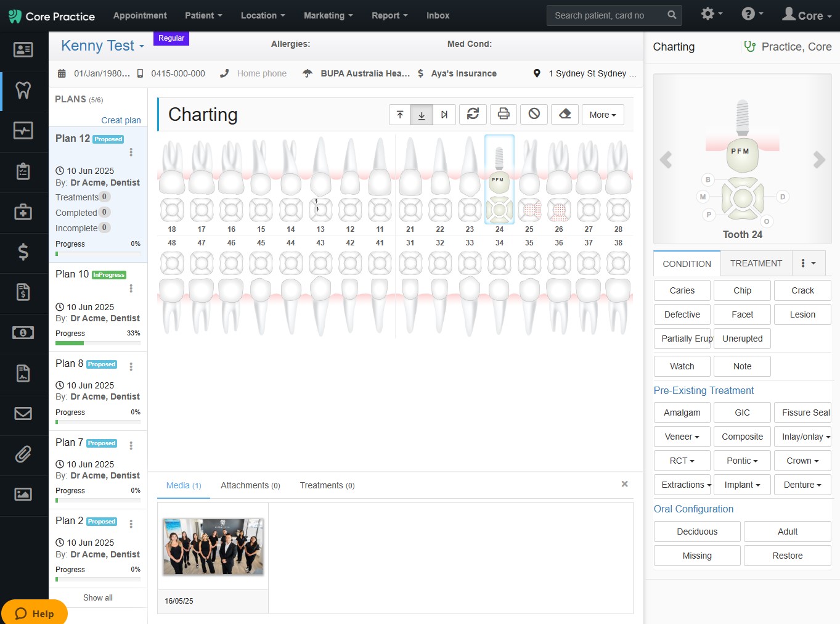Image resolution: width=840 pixels, height=624 pixels.
Task: Open the team photo media thumbnail
Action: [213, 547]
